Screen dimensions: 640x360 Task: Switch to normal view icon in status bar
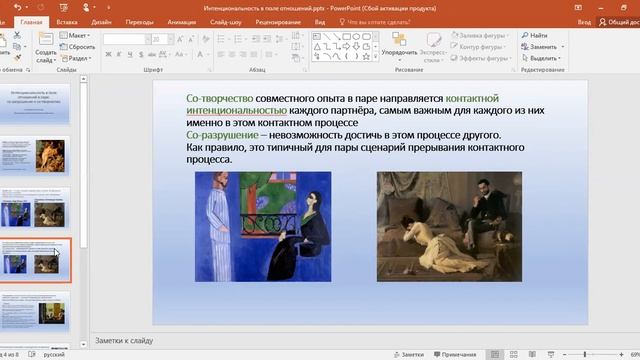[x=495, y=355]
